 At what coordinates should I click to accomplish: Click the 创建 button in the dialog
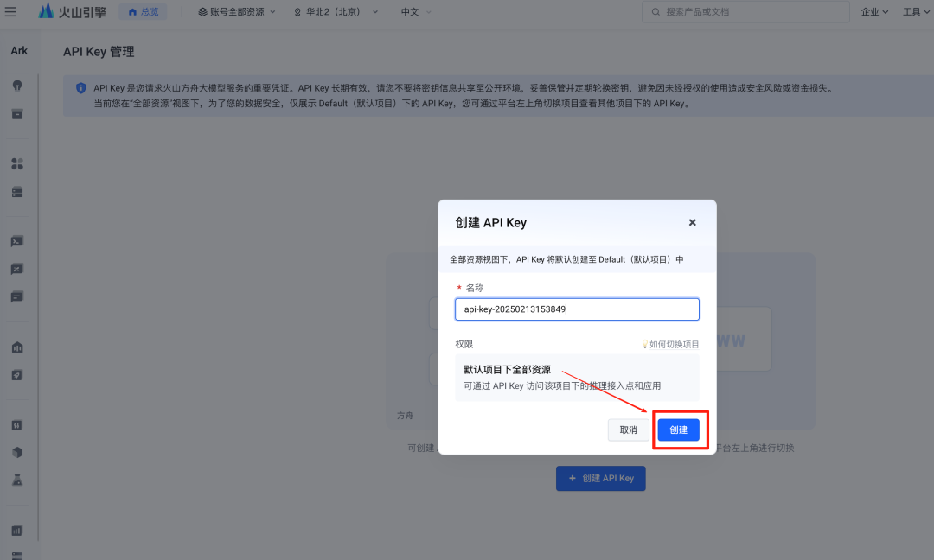(x=679, y=430)
